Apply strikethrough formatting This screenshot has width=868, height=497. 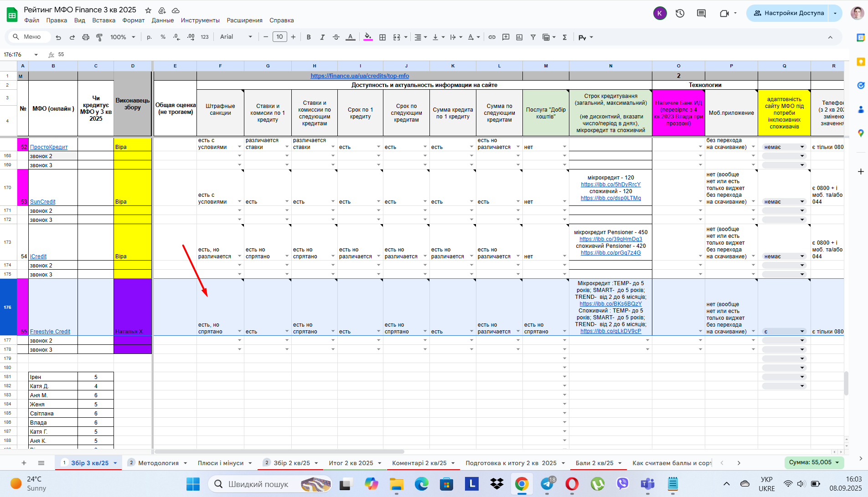tap(336, 37)
